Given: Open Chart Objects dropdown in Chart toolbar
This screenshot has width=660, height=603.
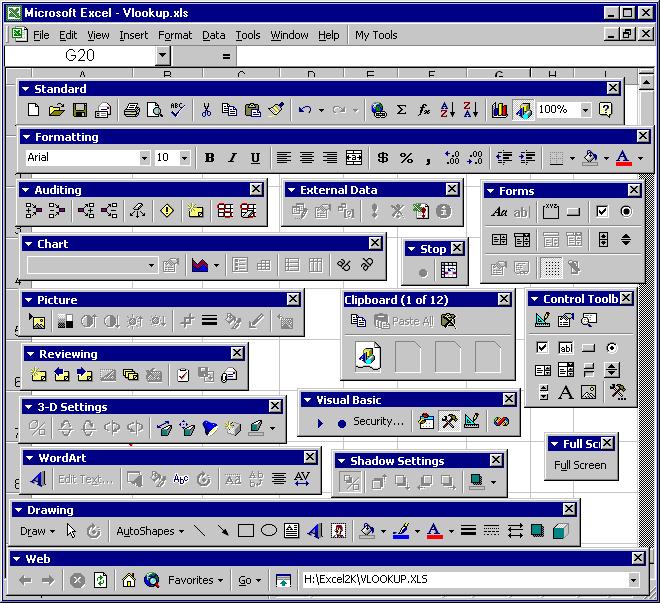Looking at the screenshot, I should [151, 266].
